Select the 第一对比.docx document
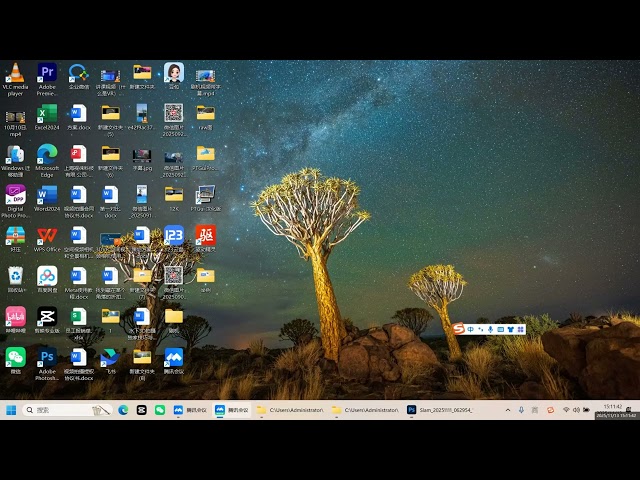Image resolution: width=640 pixels, height=480 pixels. coord(110,201)
